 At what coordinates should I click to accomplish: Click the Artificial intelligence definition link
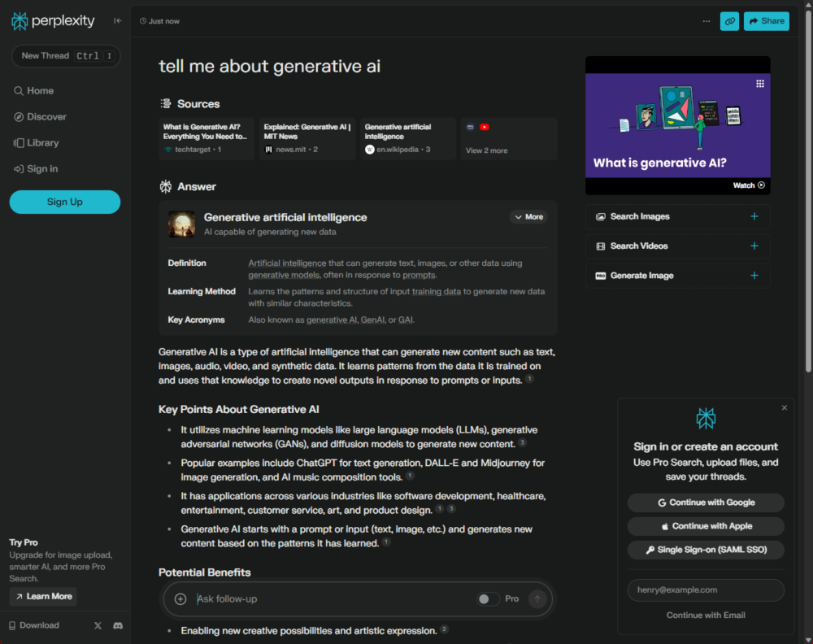coord(287,263)
